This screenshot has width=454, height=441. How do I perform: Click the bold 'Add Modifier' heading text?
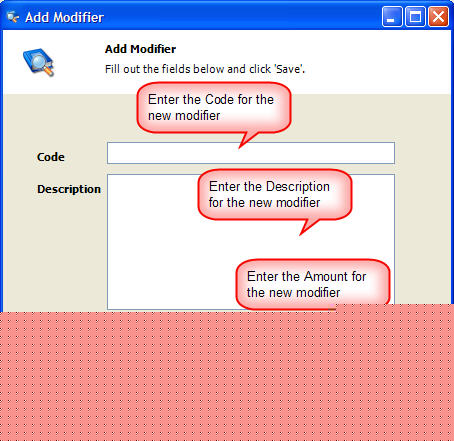[140, 49]
